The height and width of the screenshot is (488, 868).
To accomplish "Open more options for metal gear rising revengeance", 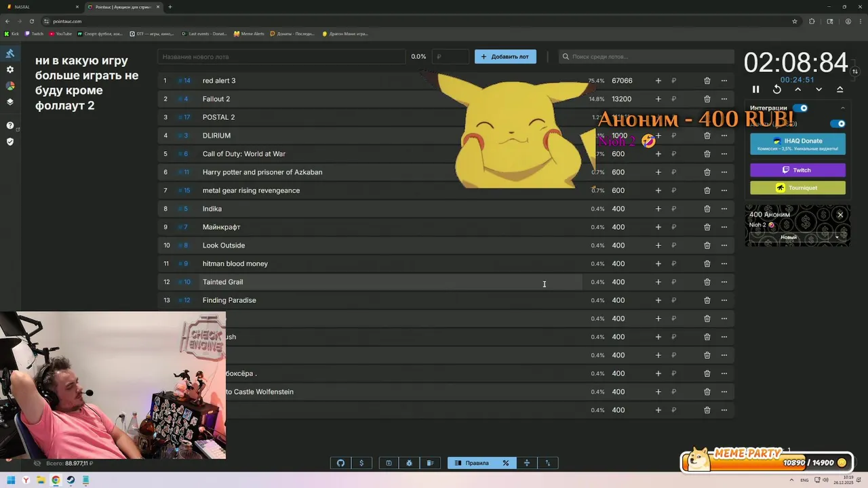I will [724, 190].
